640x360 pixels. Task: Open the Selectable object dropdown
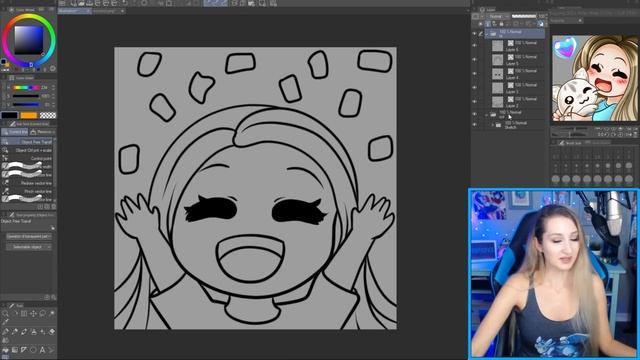coord(29,247)
